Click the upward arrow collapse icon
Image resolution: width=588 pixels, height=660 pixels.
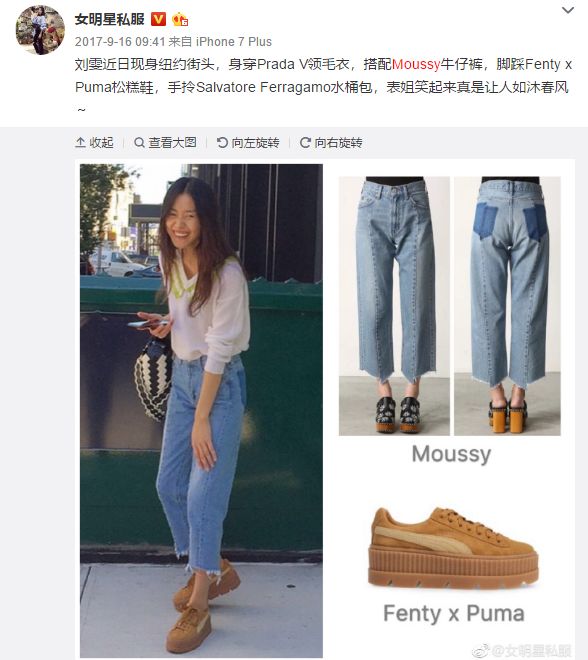pyautogui.click(x=80, y=143)
